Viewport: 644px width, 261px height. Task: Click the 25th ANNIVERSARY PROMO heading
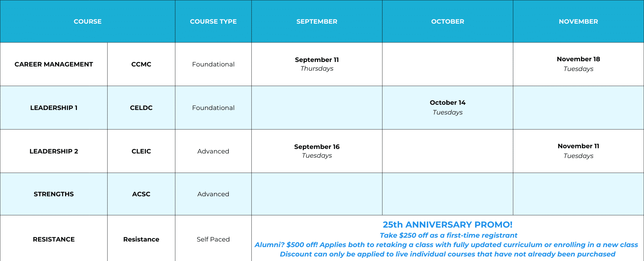[447, 225]
